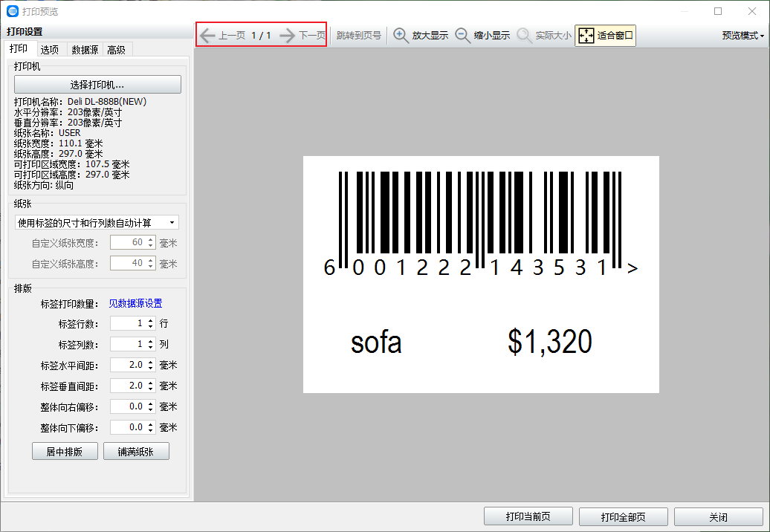Click the overall down offset field

click(x=128, y=427)
